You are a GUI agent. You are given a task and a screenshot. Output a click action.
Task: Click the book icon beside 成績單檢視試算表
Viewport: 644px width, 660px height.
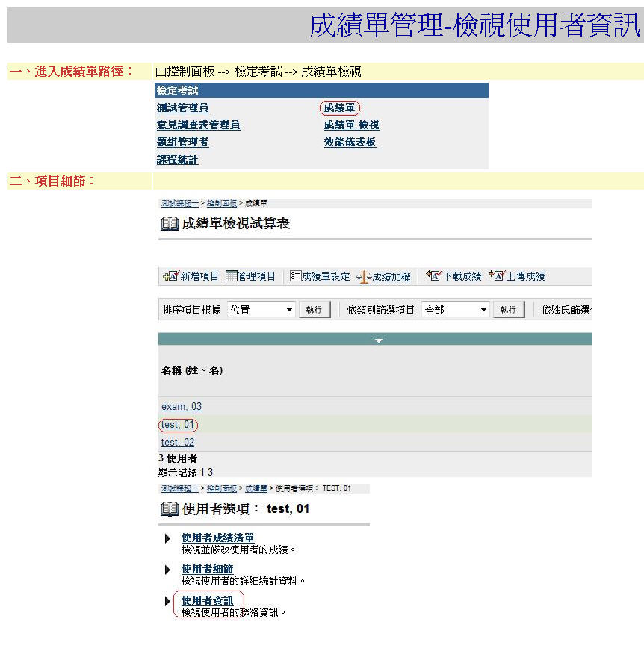click(x=170, y=223)
